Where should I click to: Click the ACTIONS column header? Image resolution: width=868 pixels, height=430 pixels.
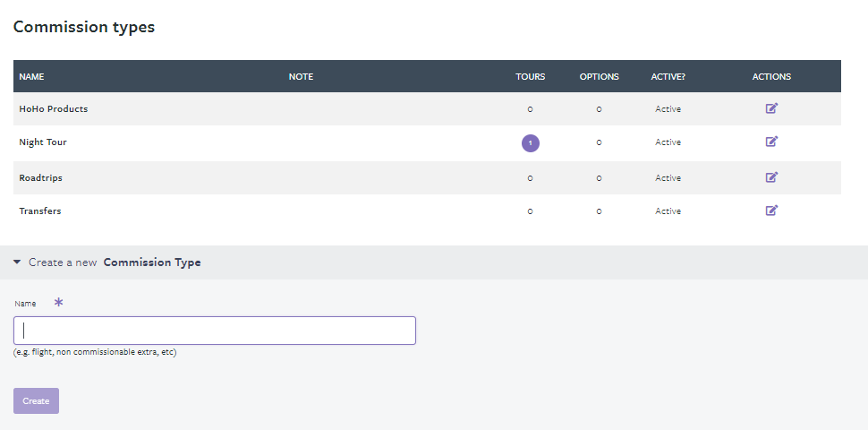click(x=771, y=76)
